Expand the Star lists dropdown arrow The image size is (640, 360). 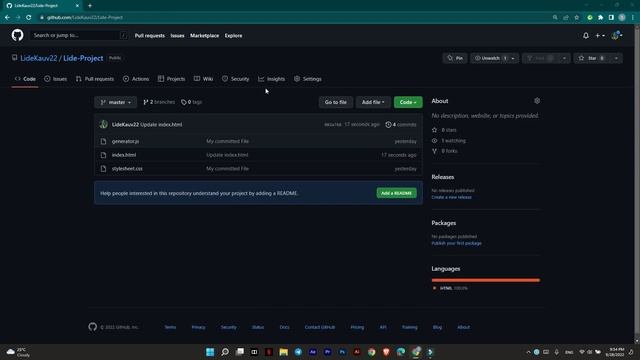pos(616,58)
